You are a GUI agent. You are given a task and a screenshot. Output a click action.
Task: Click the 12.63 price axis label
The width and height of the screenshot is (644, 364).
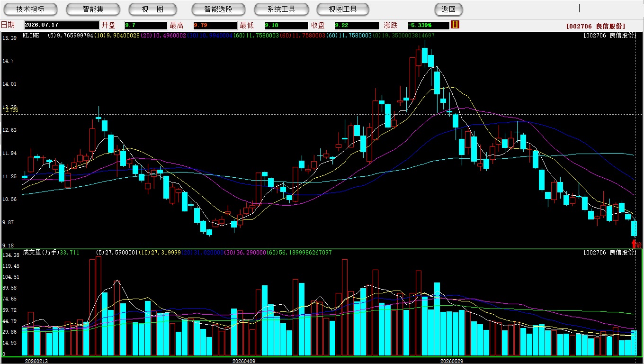point(9,130)
